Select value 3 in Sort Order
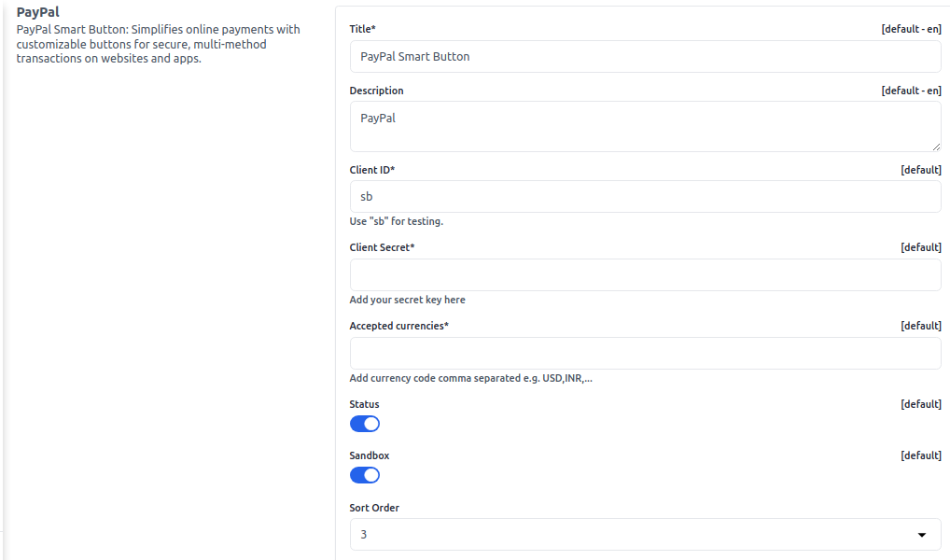Image resolution: width=950 pixels, height=560 pixels. (645, 534)
